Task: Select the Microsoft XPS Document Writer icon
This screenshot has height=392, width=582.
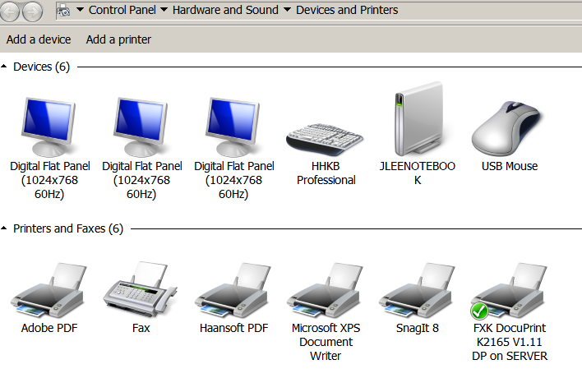Action: point(325,290)
